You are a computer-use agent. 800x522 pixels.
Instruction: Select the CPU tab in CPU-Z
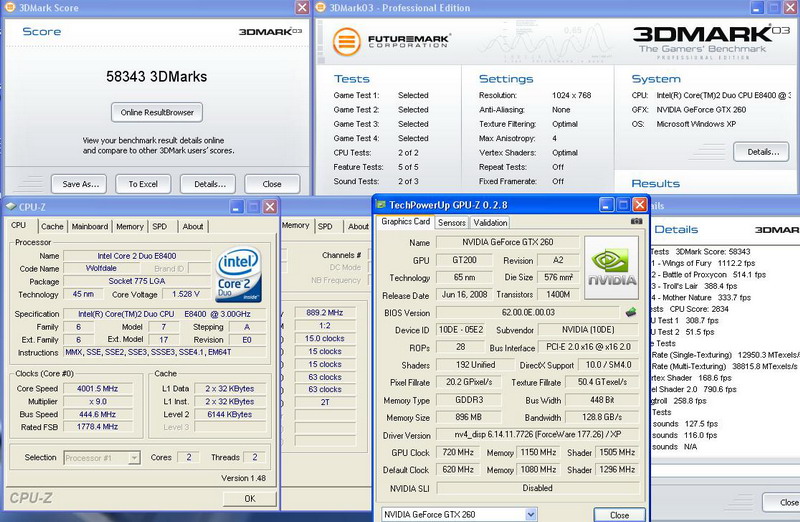point(18,225)
